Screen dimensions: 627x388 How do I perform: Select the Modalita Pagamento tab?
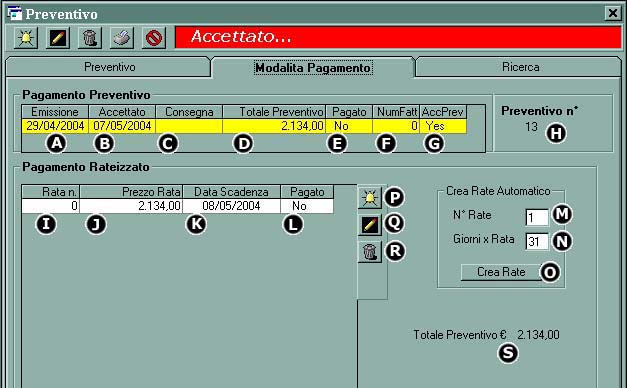click(314, 68)
